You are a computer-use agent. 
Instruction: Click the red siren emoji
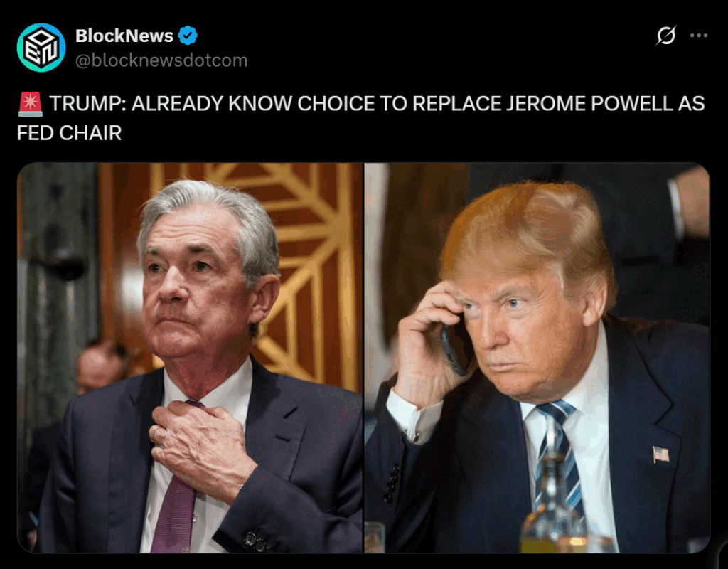click(30, 104)
